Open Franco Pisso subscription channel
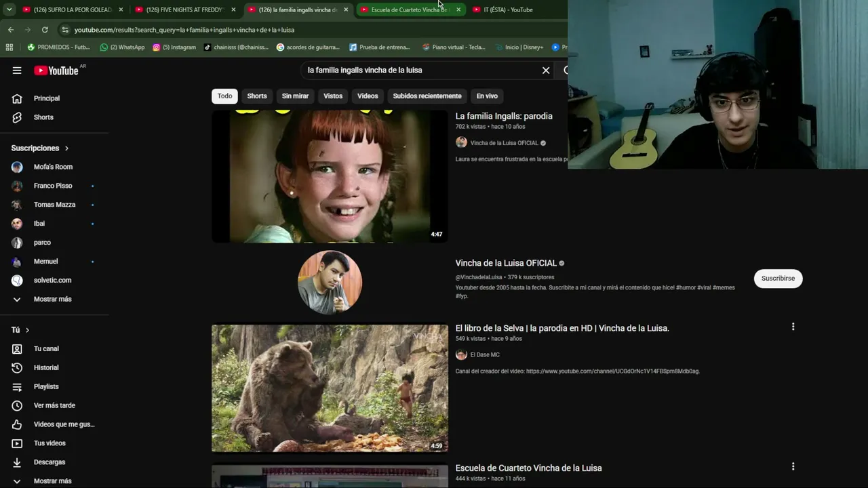Viewport: 868px width, 488px height. click(x=54, y=186)
